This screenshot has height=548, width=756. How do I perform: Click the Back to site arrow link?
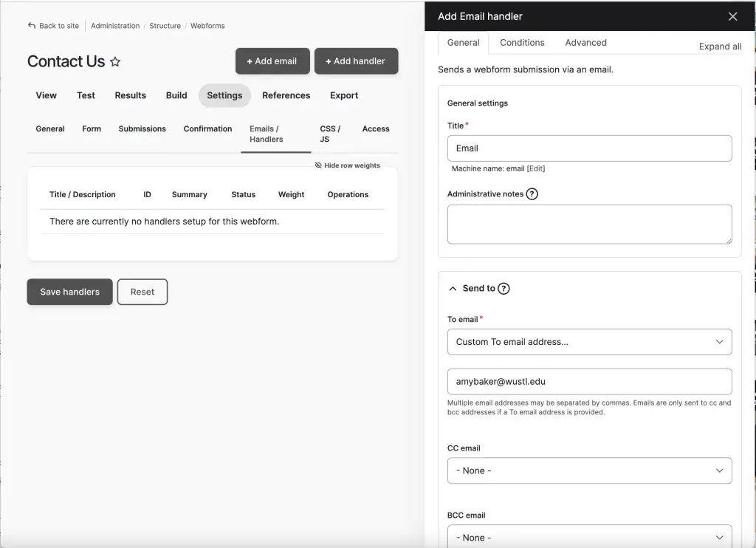tap(53, 26)
